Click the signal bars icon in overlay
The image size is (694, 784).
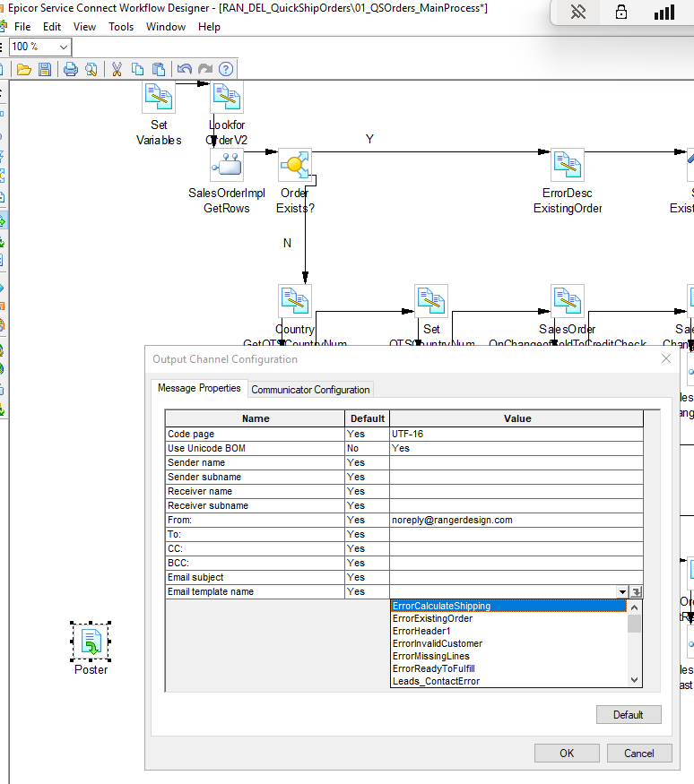(x=664, y=12)
